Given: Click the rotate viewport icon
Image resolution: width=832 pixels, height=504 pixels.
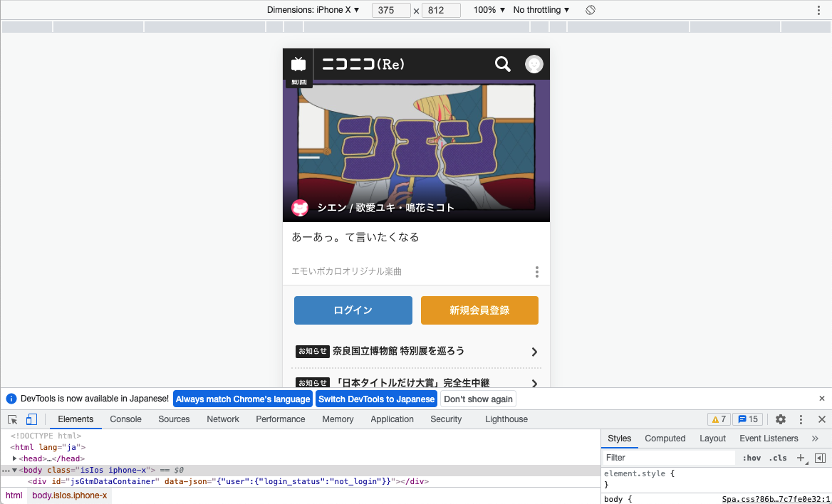Looking at the screenshot, I should pyautogui.click(x=589, y=10).
